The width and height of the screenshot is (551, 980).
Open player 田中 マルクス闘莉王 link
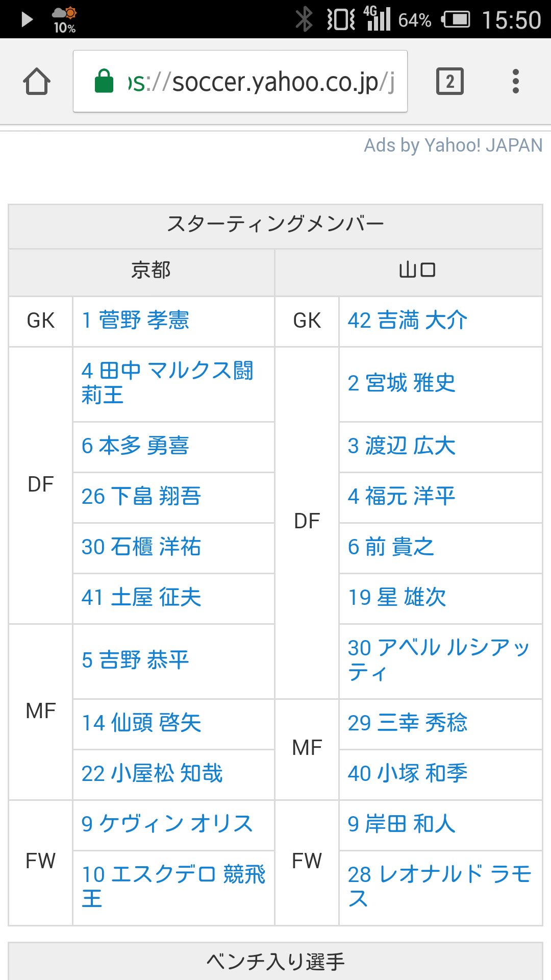(167, 383)
